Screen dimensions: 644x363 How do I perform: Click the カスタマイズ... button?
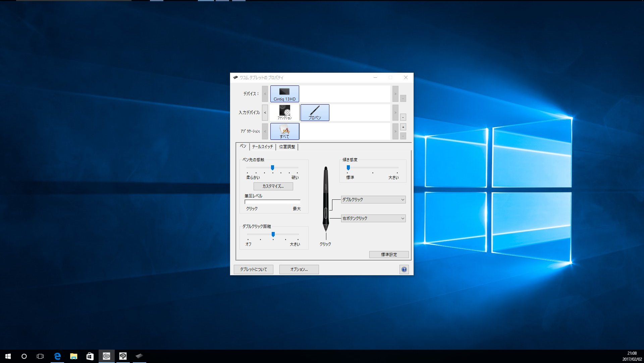click(273, 186)
